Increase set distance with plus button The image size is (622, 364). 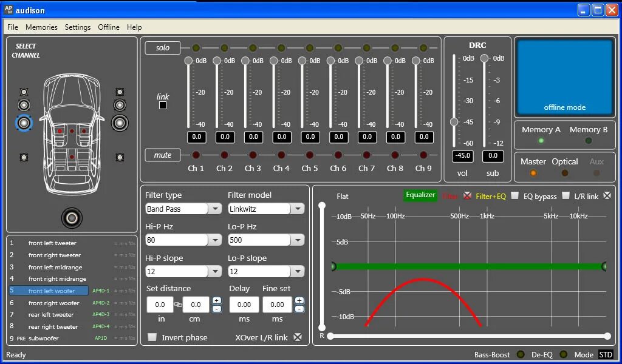(217, 301)
